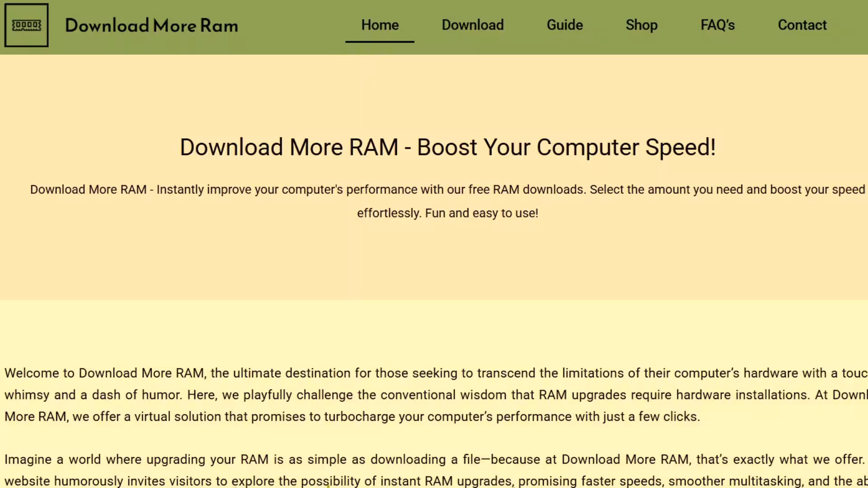Select the Guide menu entry in navigation

(x=564, y=25)
